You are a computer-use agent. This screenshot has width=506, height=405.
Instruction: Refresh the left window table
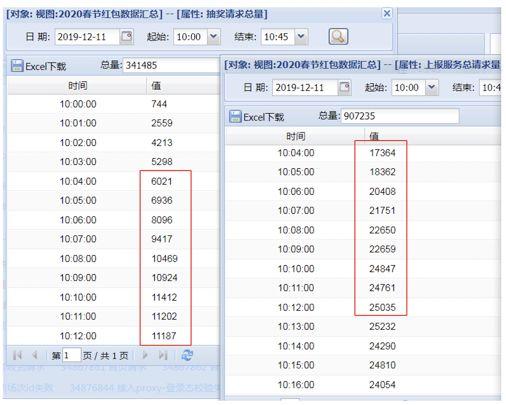tap(187, 355)
